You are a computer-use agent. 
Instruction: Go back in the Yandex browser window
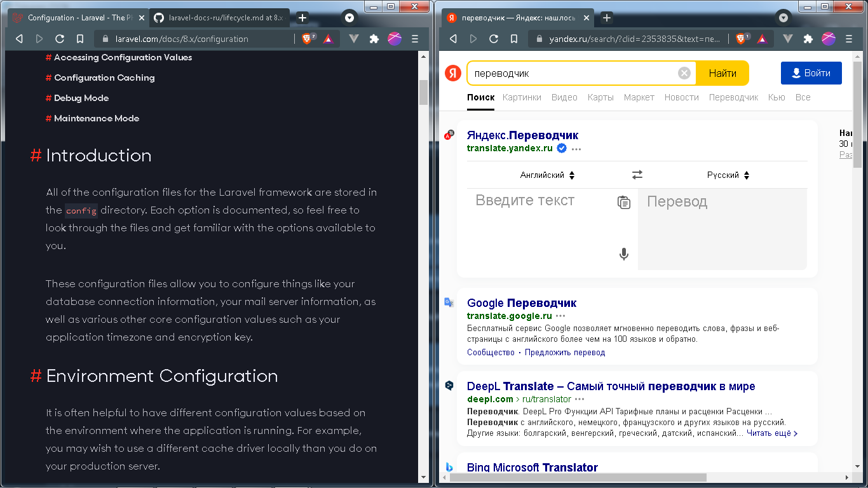453,39
